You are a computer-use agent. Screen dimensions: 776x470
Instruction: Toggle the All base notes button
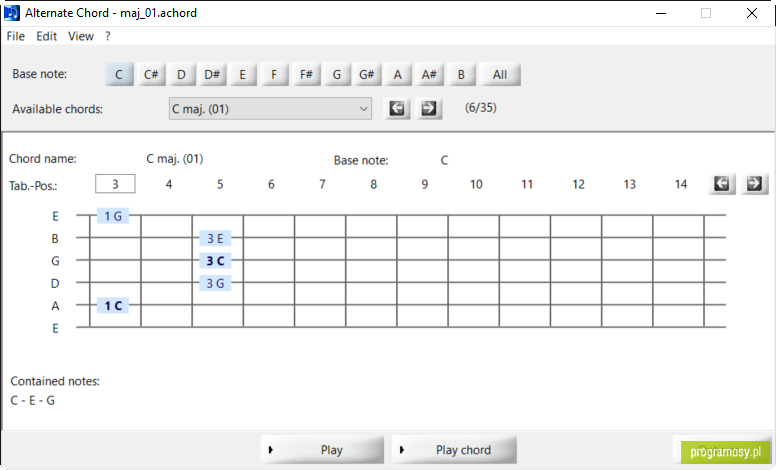(499, 75)
